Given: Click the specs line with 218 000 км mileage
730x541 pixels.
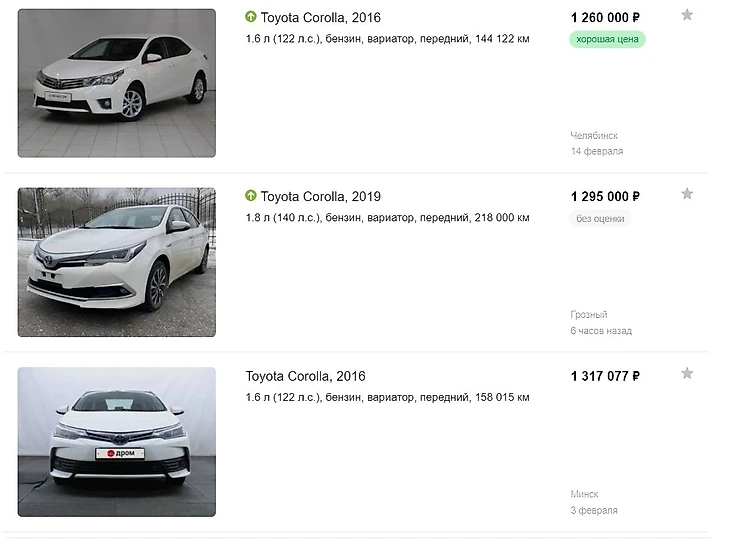Looking at the screenshot, I should (x=387, y=217).
